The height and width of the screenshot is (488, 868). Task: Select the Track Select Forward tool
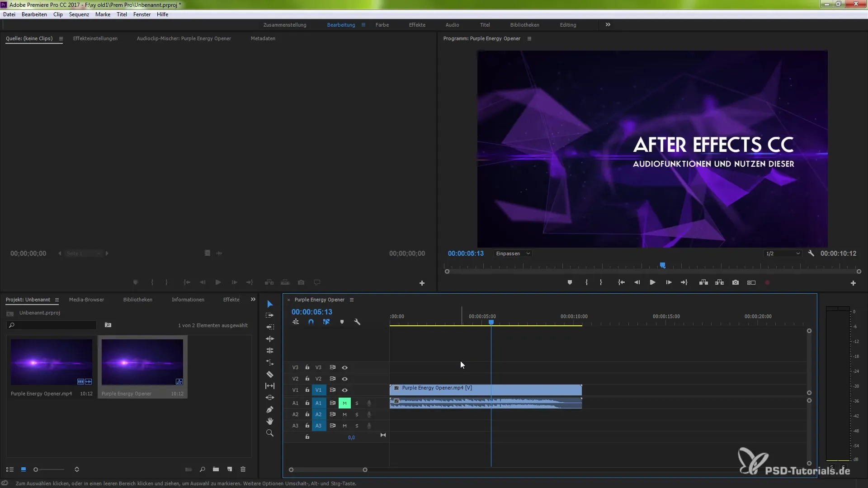tap(270, 315)
